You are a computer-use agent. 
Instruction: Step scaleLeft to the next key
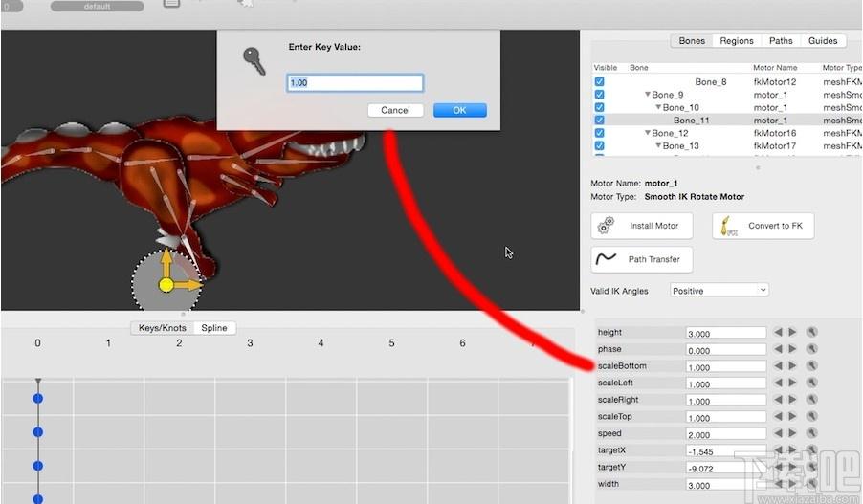point(792,383)
